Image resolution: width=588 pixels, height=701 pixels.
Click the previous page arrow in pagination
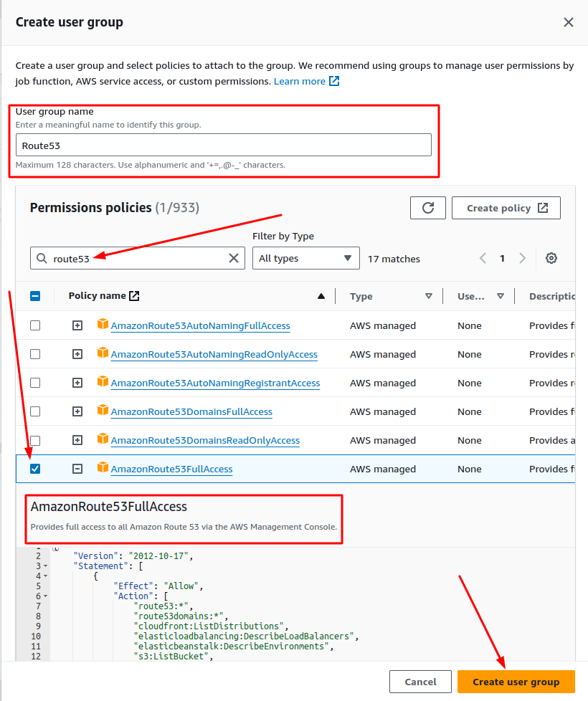(483, 258)
